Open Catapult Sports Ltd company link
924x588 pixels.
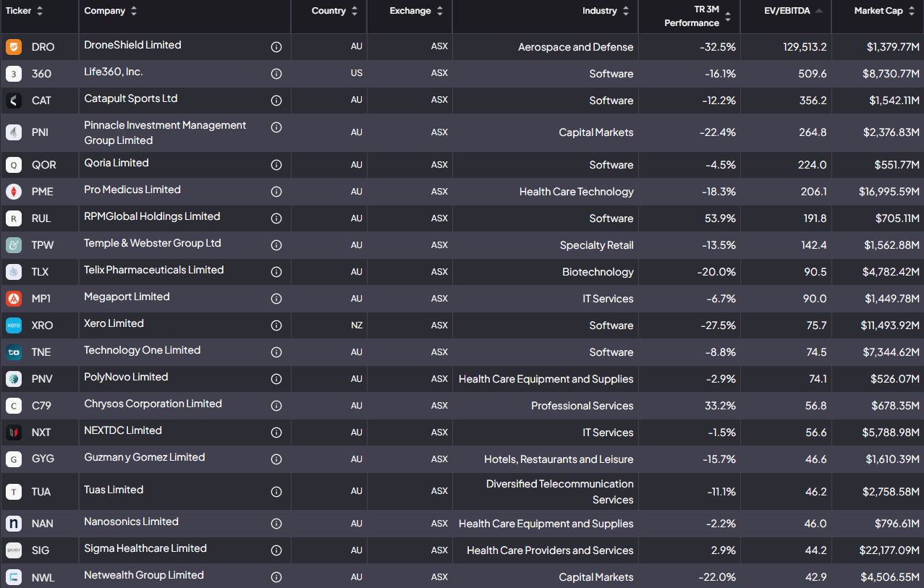130,98
